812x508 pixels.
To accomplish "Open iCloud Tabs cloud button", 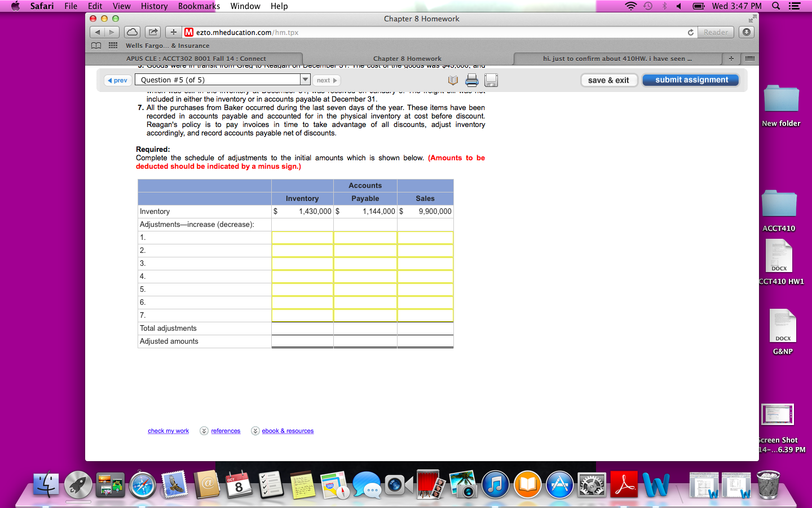I will point(132,32).
